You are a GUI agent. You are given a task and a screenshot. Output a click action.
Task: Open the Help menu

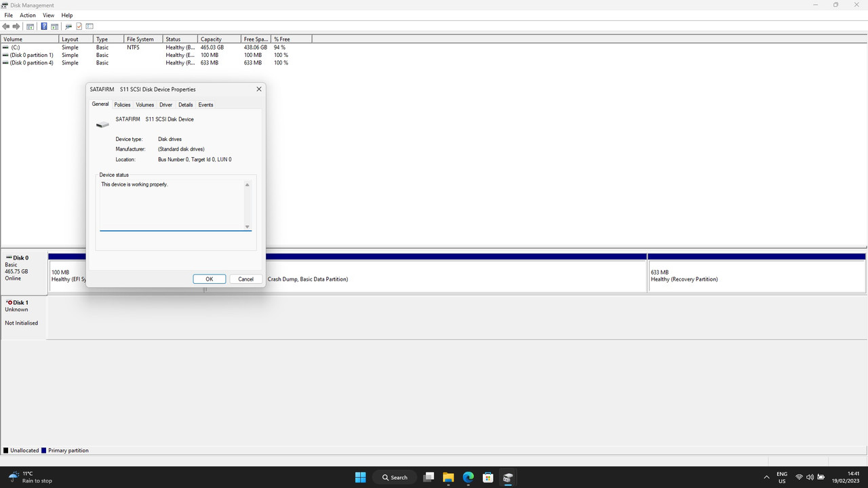point(67,15)
